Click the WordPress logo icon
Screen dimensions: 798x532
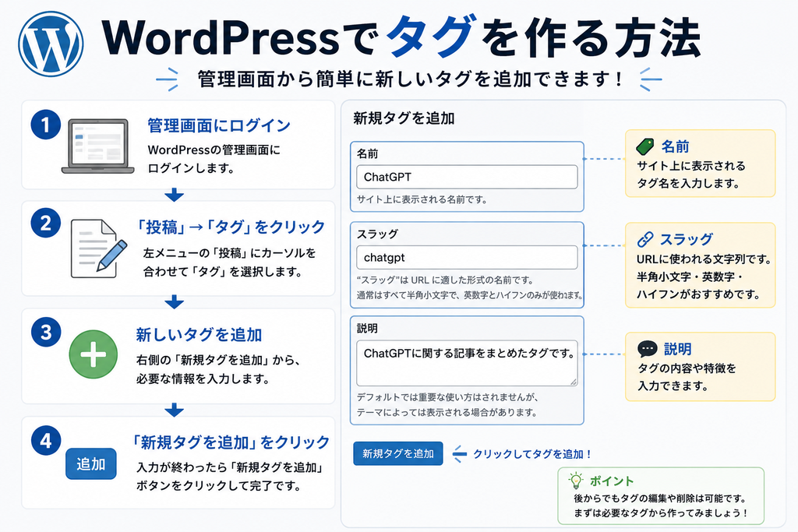51,44
